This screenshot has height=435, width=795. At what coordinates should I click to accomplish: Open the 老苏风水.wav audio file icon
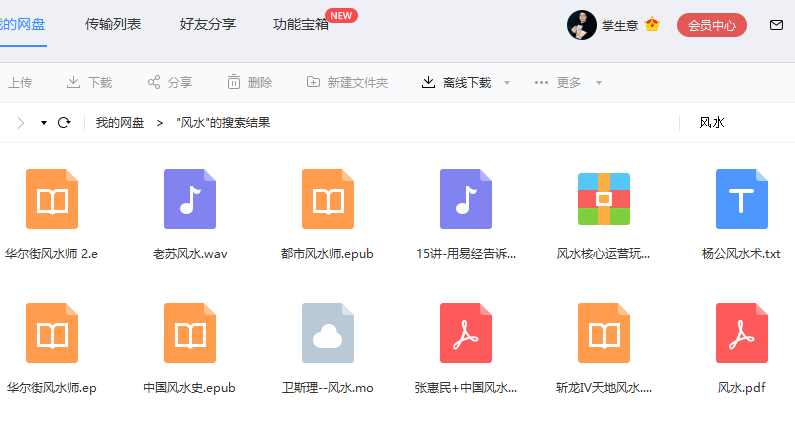[190, 199]
